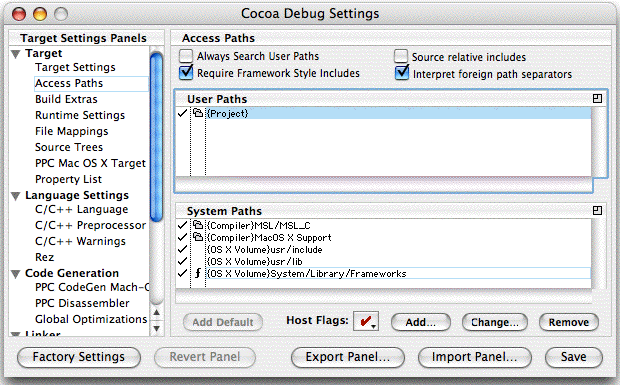Screen dimensions: 620x385
Task: Select Source Trees panel
Action: (69, 147)
